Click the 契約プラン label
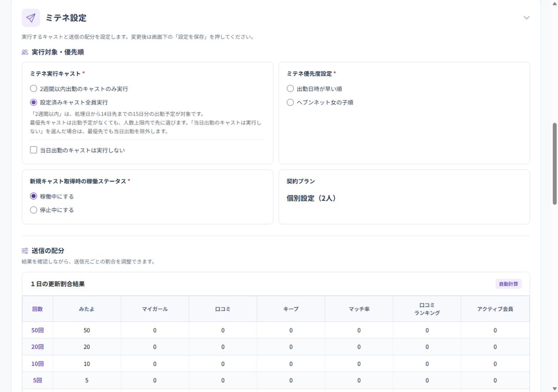This screenshot has height=392, width=558. click(301, 181)
